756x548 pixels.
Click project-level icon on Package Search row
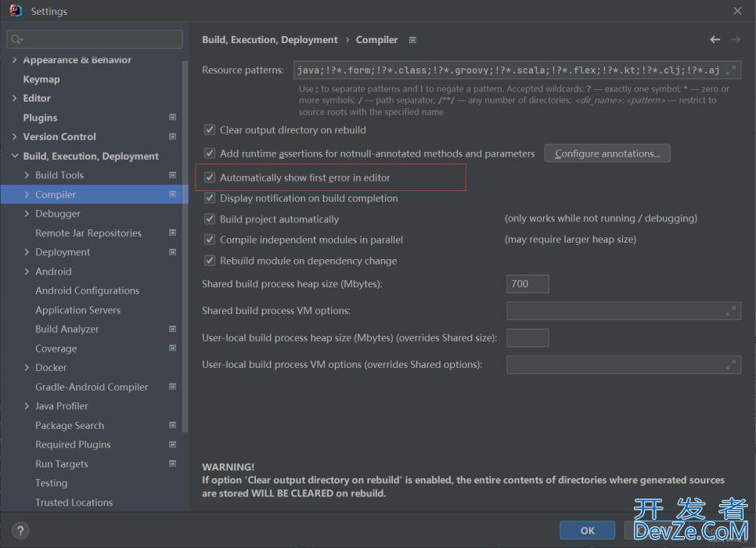[173, 425]
